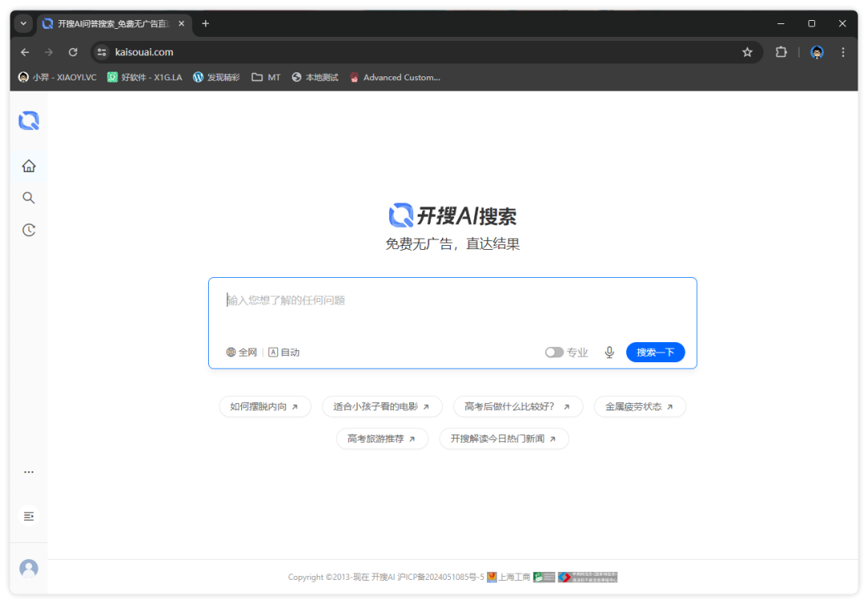The image size is (868, 604).
Task: Open the home icon in sidebar
Action: pyautogui.click(x=29, y=166)
